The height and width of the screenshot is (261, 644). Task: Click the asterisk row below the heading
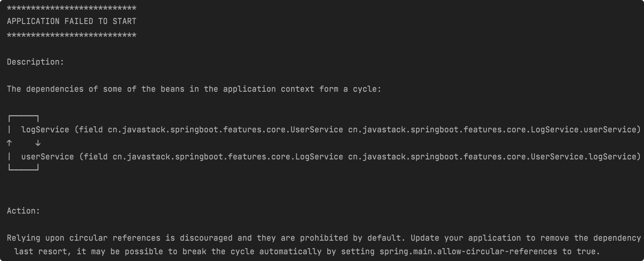71,35
